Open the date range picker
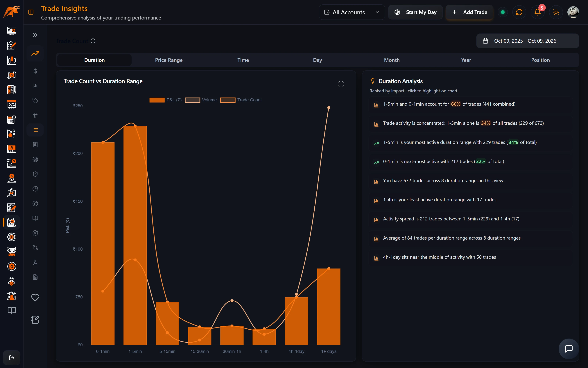The width and height of the screenshot is (588, 368). point(528,41)
